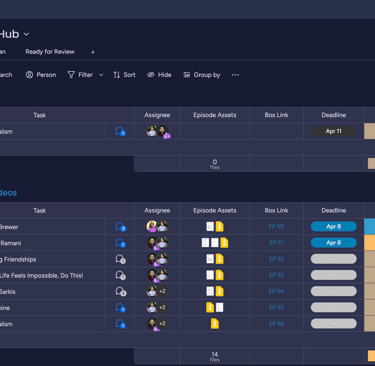Open the +2 assignees badge in EP 56 row

click(162, 323)
